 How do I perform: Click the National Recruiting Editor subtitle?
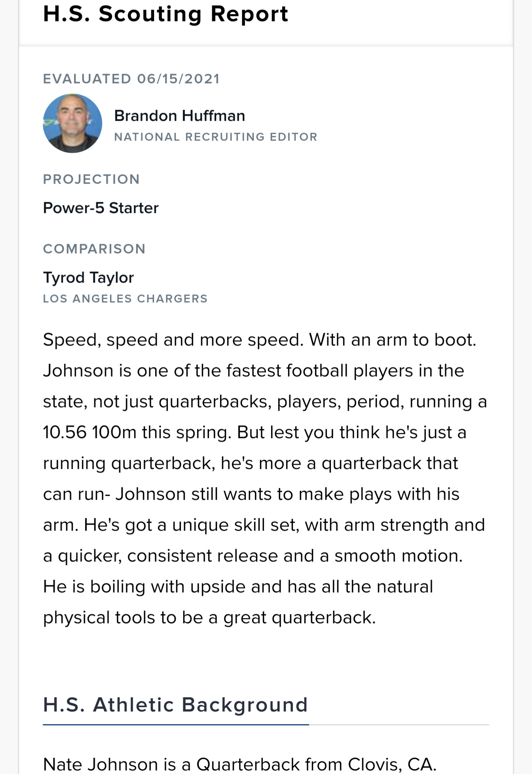[216, 137]
